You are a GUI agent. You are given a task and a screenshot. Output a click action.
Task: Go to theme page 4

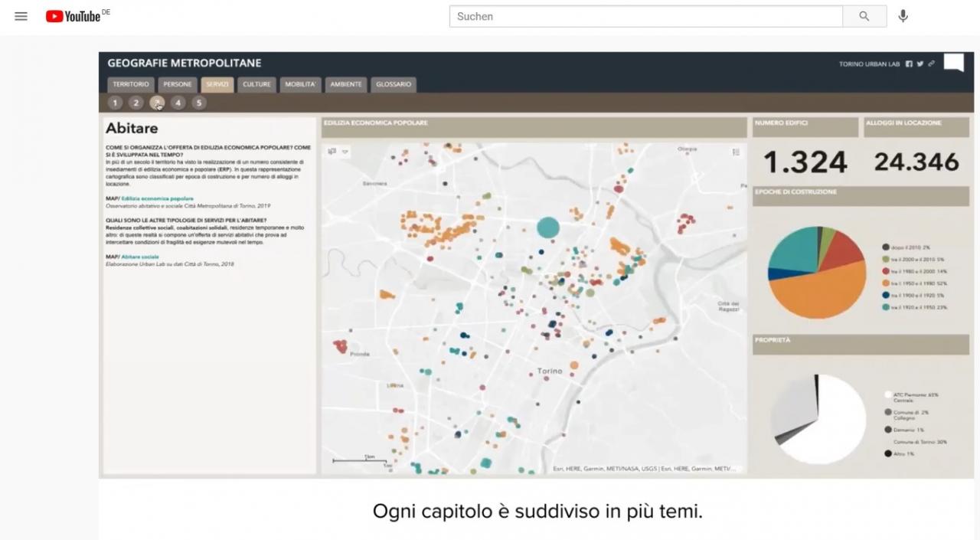pyautogui.click(x=178, y=103)
